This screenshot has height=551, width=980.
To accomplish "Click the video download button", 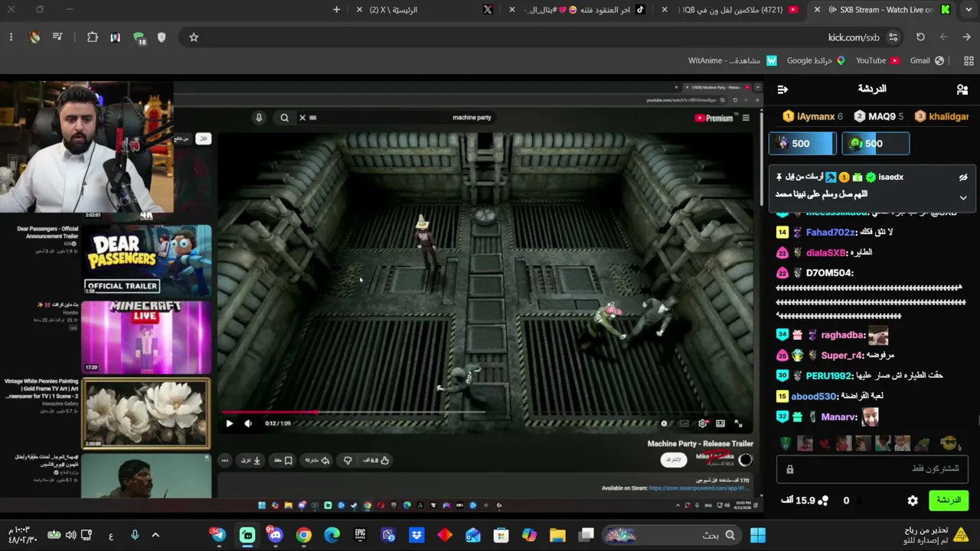I will (x=251, y=461).
